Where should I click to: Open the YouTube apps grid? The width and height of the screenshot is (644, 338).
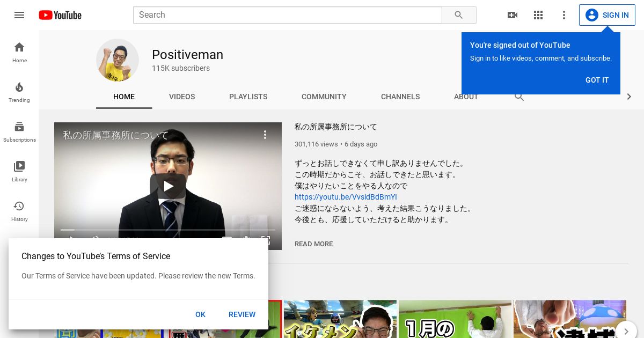[x=538, y=15]
